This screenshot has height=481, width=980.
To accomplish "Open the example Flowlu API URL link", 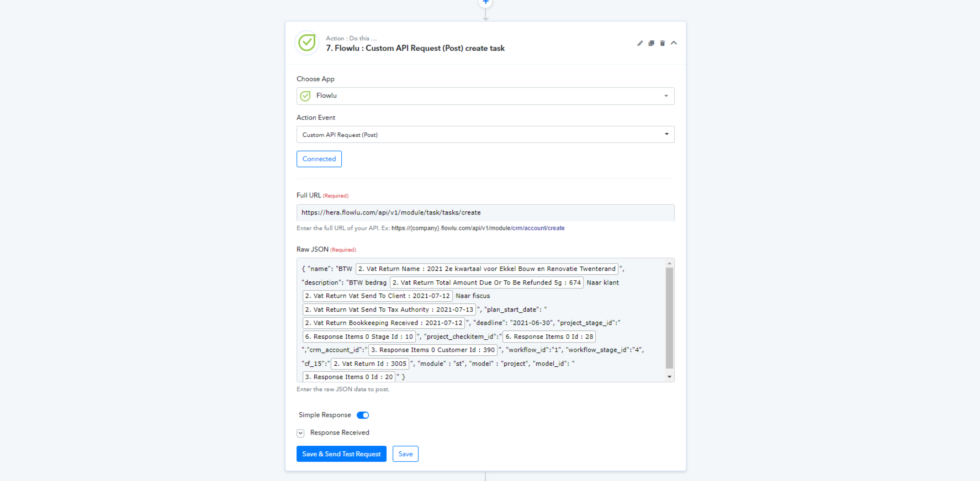I will pyautogui.click(x=478, y=228).
